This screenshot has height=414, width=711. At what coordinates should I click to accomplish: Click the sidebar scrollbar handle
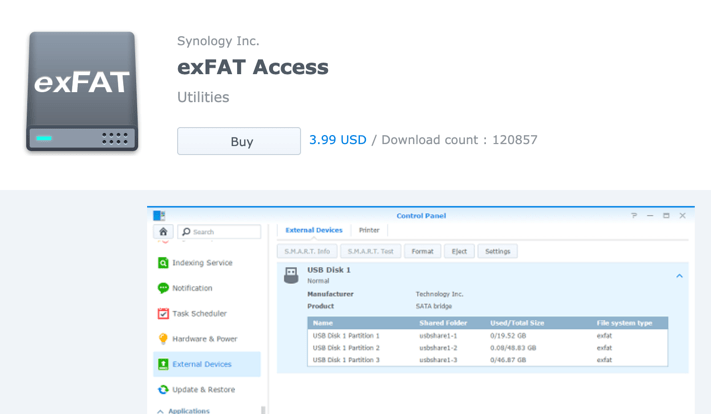point(263,410)
